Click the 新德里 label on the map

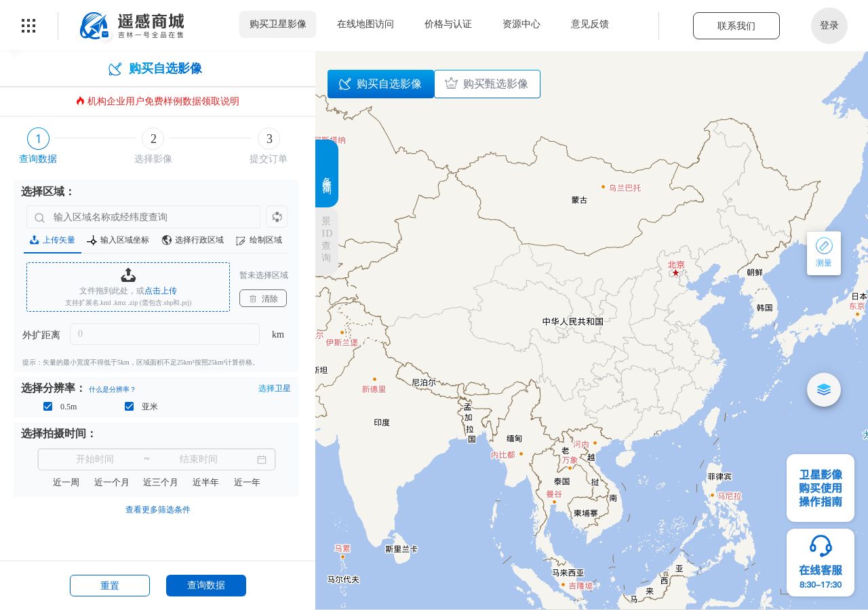point(374,389)
